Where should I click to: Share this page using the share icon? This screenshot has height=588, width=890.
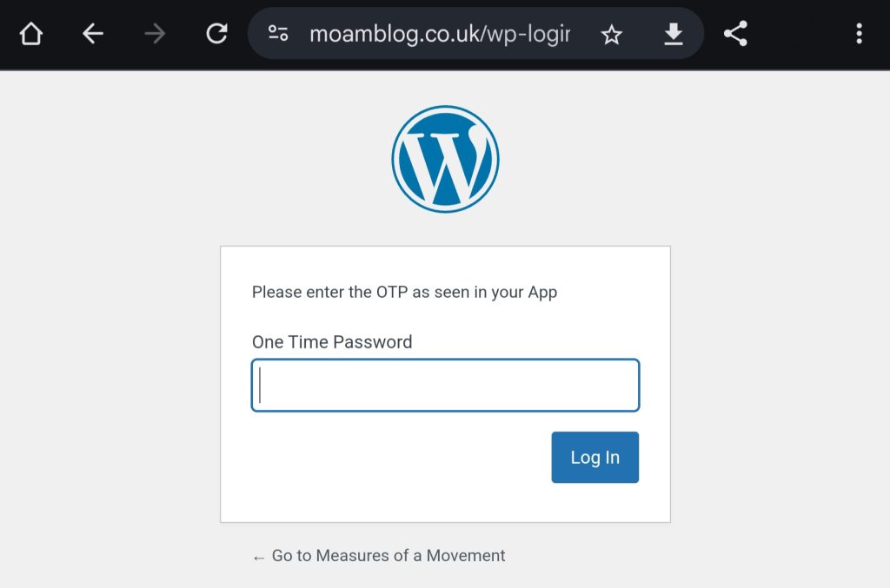735,34
